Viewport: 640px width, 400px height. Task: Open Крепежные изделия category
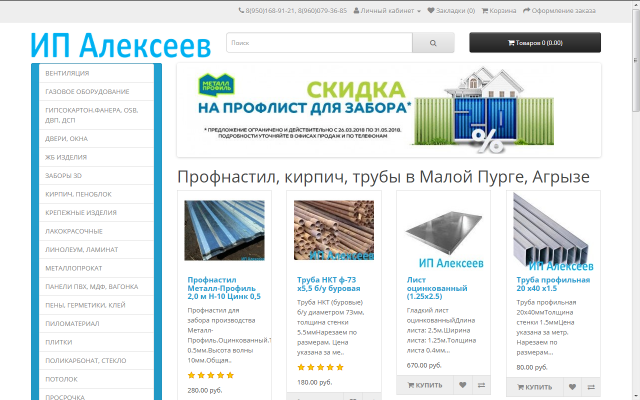coord(96,212)
